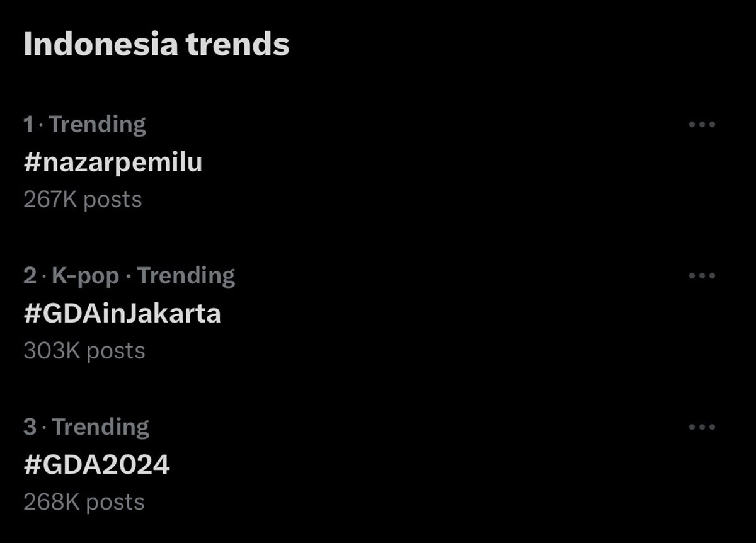The image size is (756, 543).
Task: Open the #GDA2024 hashtag
Action: pyautogui.click(x=96, y=464)
